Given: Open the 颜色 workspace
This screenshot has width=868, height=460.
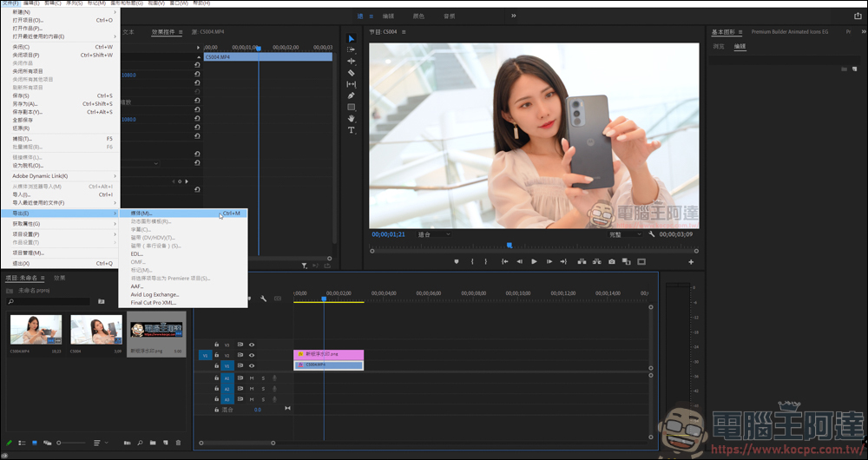Looking at the screenshot, I should [x=418, y=16].
